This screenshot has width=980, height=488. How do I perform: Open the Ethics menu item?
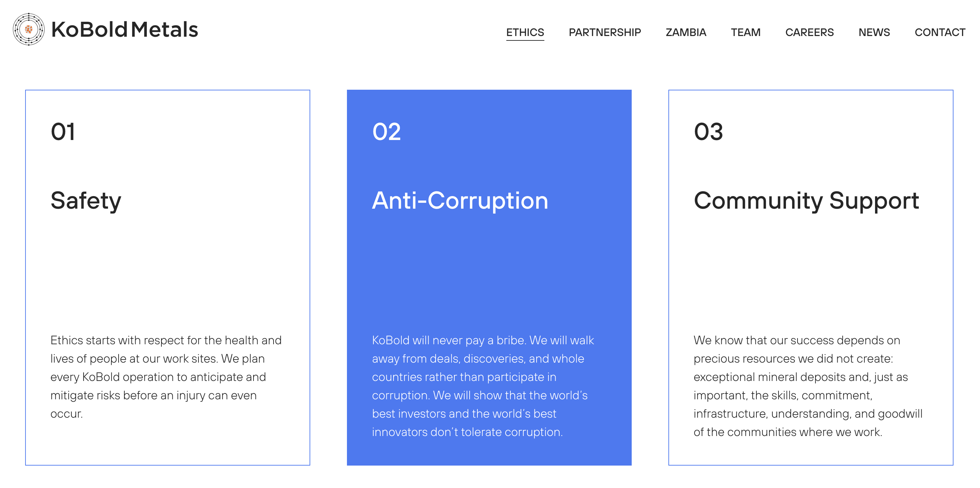[x=525, y=32]
